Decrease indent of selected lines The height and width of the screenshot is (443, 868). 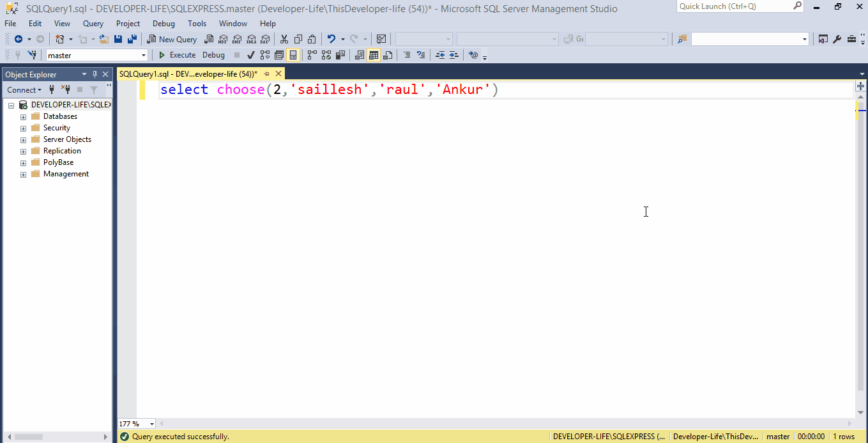[x=440, y=55]
